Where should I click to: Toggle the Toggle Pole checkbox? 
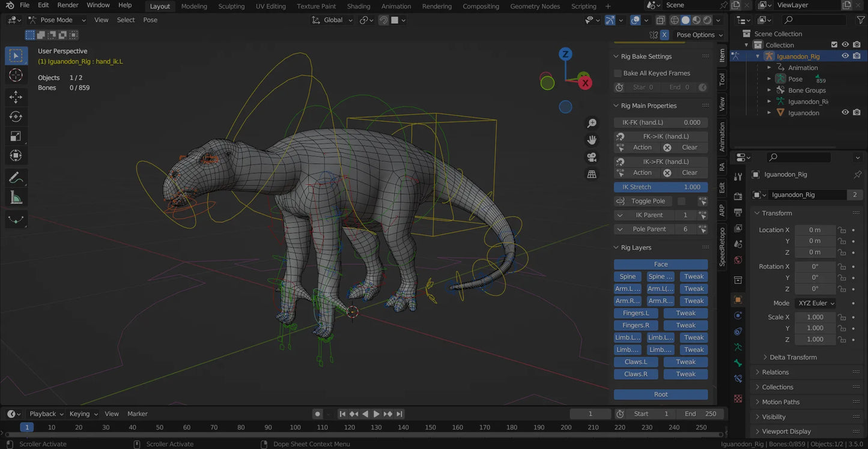[x=681, y=201]
